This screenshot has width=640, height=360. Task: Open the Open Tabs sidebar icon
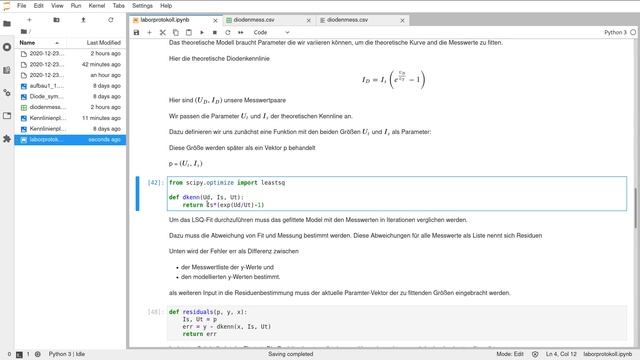pos(7,116)
